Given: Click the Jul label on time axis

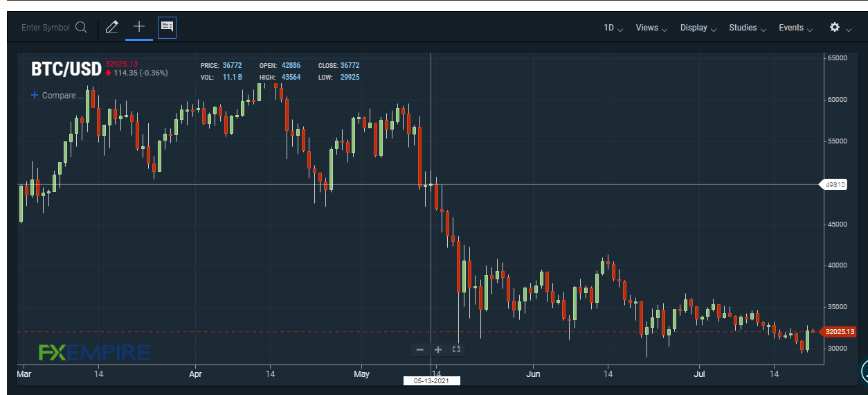Looking at the screenshot, I should 698,374.
